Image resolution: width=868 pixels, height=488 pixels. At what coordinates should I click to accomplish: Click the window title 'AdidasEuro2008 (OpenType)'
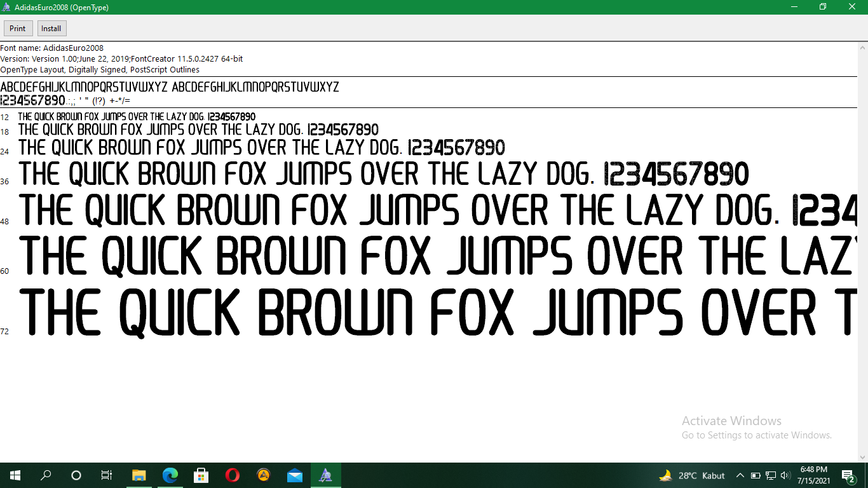pyautogui.click(x=62, y=8)
